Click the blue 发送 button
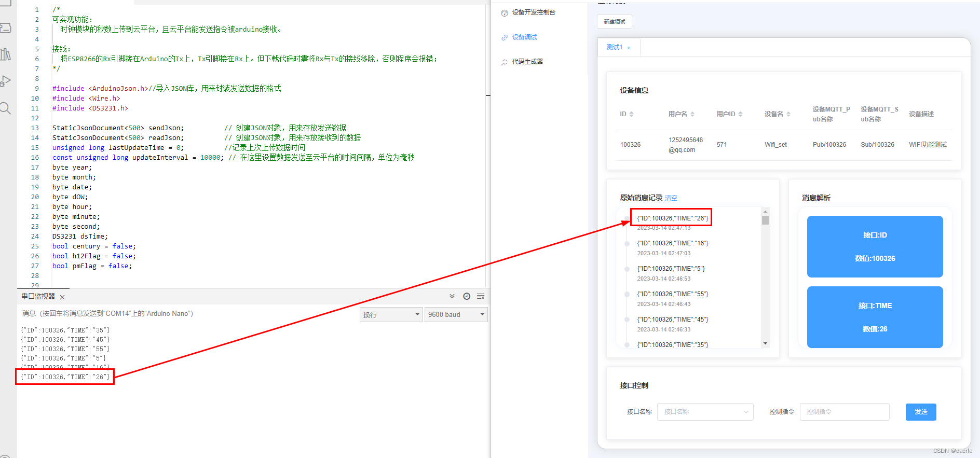This screenshot has height=458, width=980. (x=921, y=412)
